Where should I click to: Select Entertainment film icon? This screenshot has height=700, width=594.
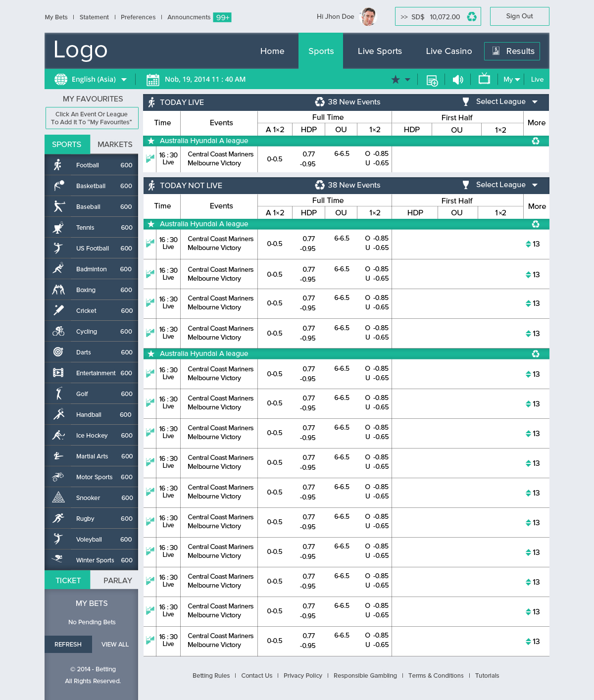[58, 373]
